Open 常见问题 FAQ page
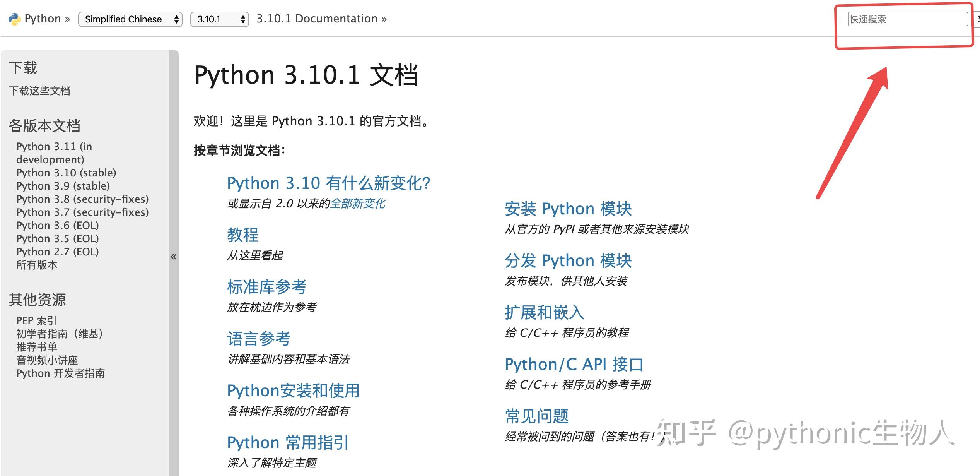 click(537, 416)
